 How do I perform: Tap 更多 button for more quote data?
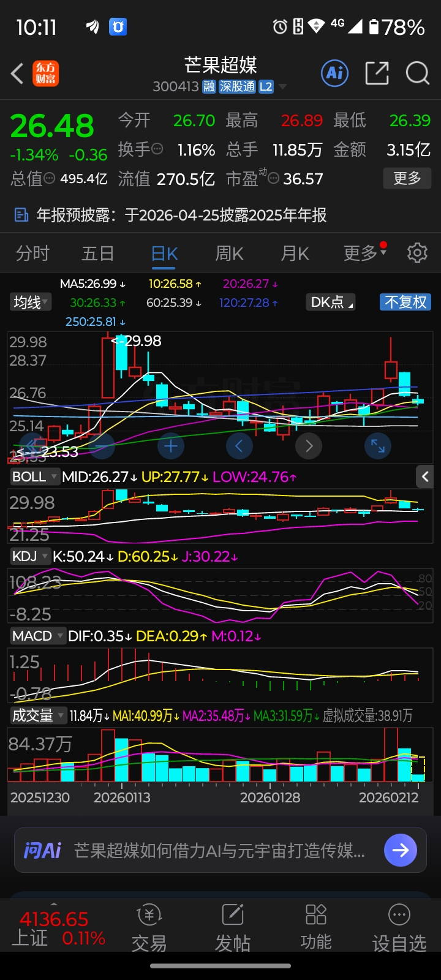[407, 178]
